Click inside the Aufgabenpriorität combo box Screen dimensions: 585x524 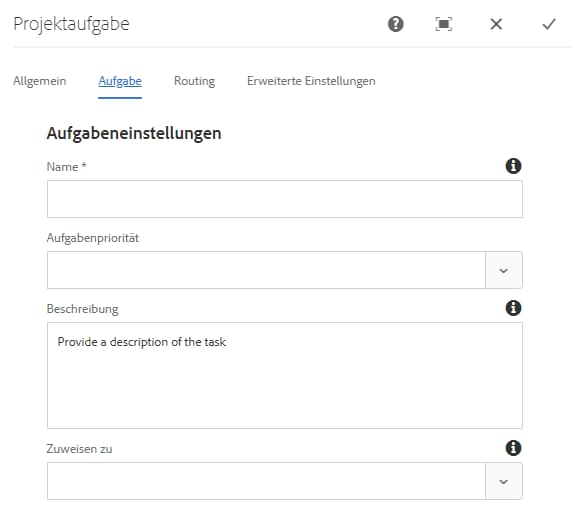click(266, 270)
